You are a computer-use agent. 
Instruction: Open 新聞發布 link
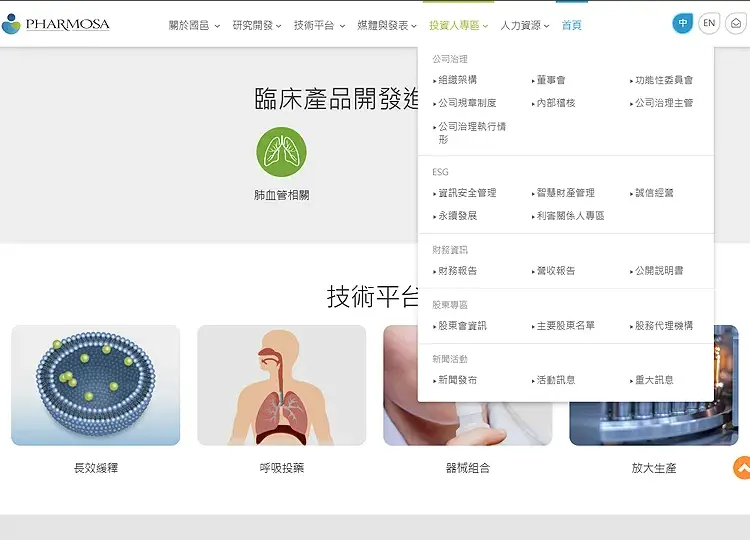pos(457,380)
